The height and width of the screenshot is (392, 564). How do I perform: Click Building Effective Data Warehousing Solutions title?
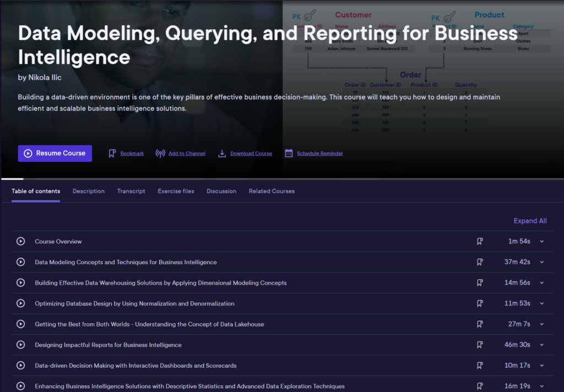click(161, 283)
